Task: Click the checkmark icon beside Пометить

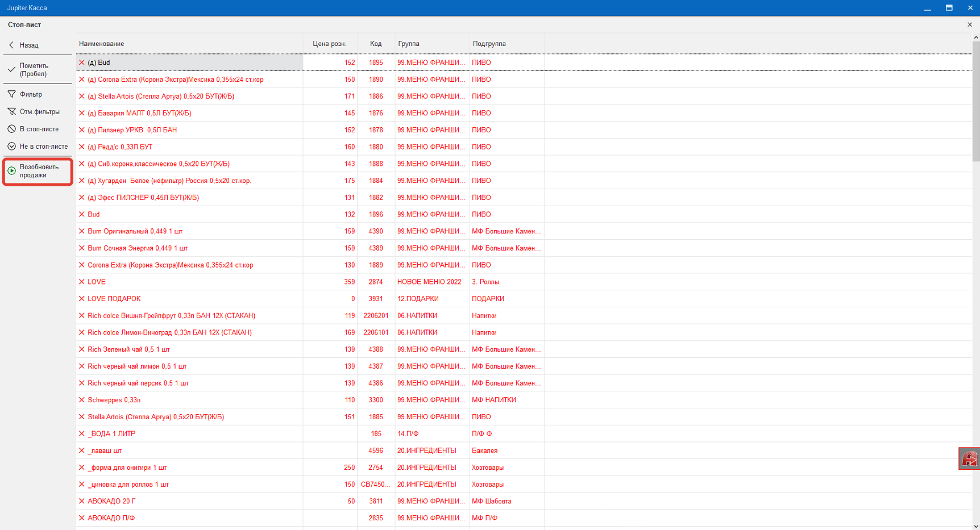Action: pyautogui.click(x=11, y=70)
